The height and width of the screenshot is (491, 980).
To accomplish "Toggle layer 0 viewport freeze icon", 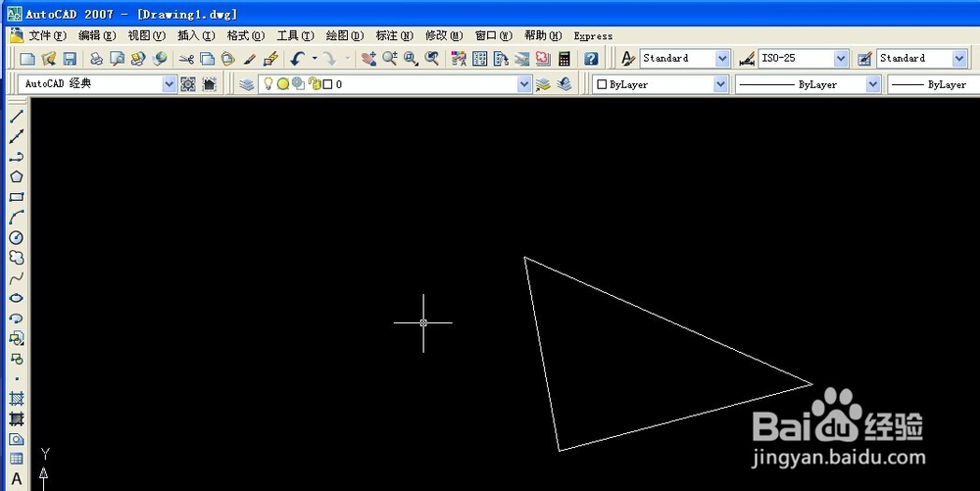I will pyautogui.click(x=298, y=83).
